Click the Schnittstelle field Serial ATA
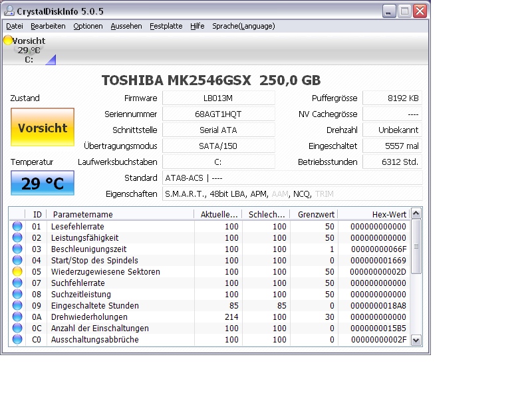The image size is (532, 399). 219,130
